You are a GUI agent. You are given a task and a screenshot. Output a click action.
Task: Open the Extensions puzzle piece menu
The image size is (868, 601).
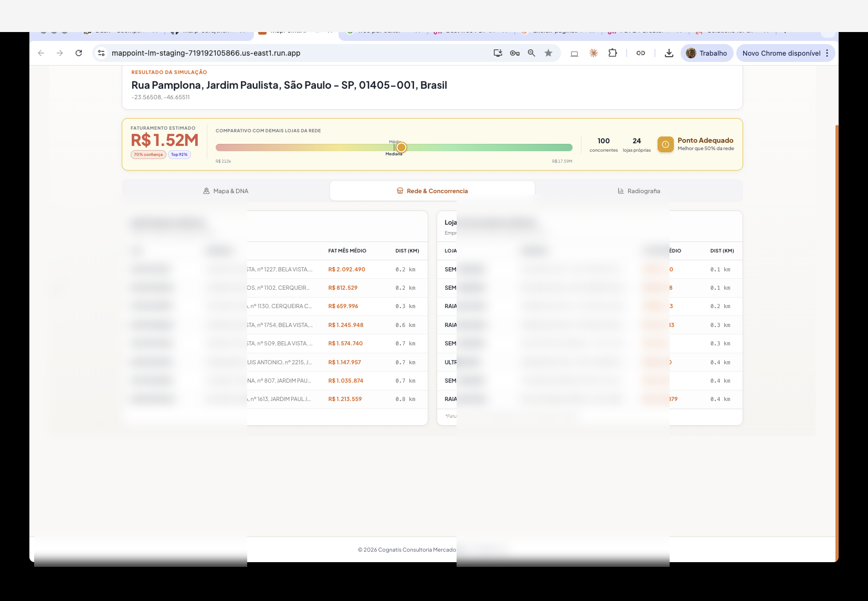(x=612, y=53)
